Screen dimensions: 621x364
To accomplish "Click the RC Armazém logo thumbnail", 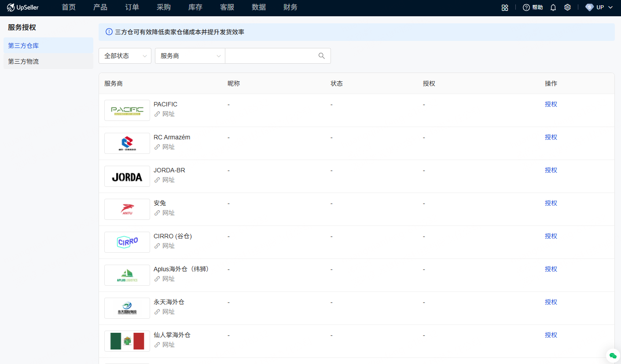I will click(127, 143).
